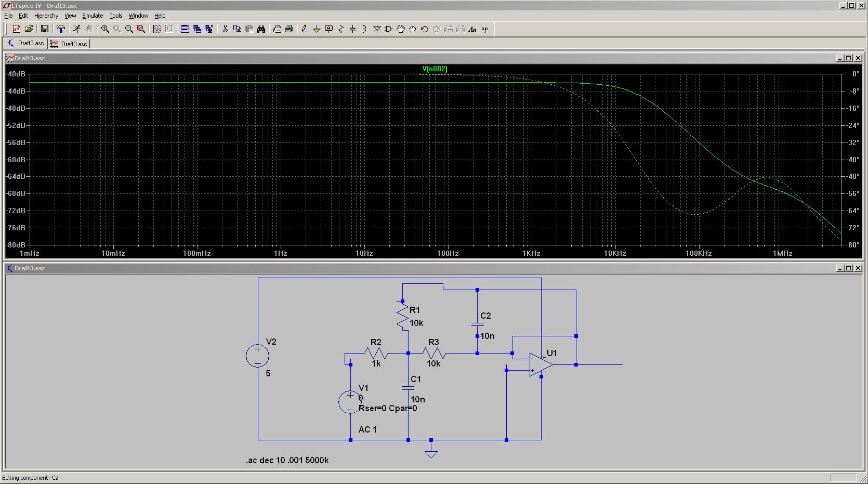Click the C2 capacitor label
868x484 pixels.
[485, 316]
